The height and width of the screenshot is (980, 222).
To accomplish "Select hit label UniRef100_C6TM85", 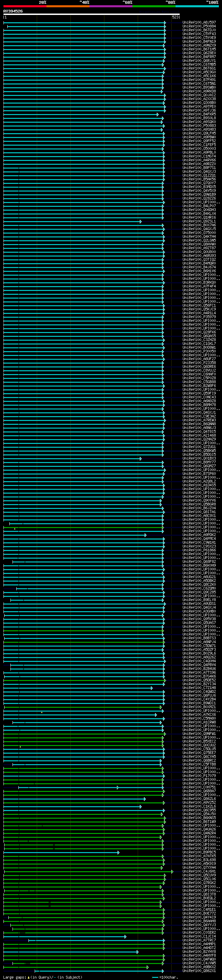I will [199, 64].
